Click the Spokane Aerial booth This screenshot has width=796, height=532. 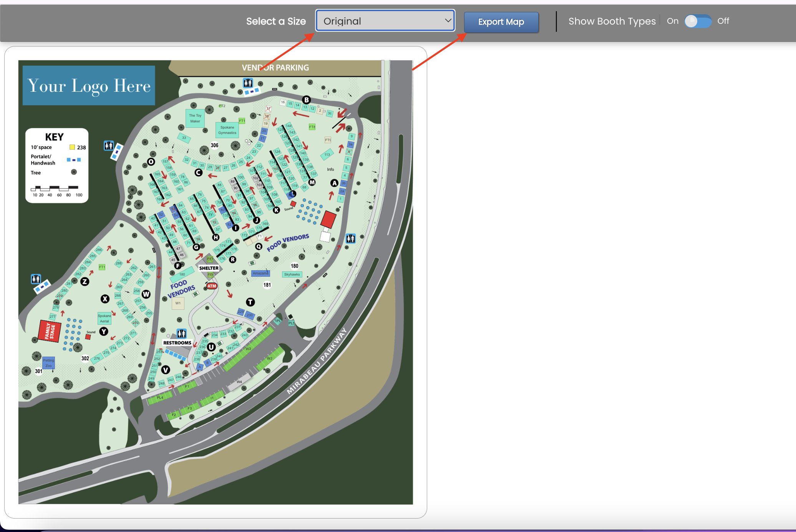tap(104, 319)
